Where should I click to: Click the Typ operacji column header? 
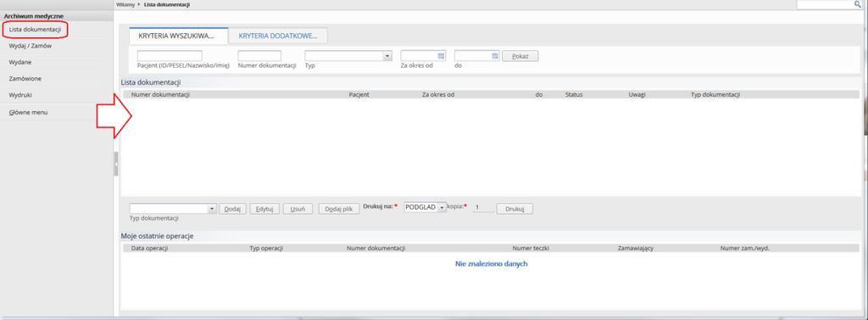coord(266,248)
